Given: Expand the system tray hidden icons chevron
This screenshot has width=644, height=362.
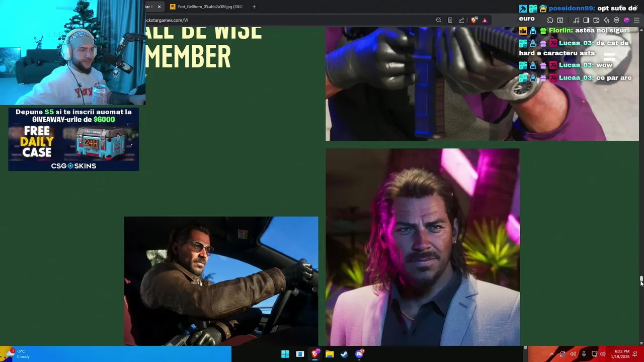Looking at the screenshot, I should tap(551, 354).
